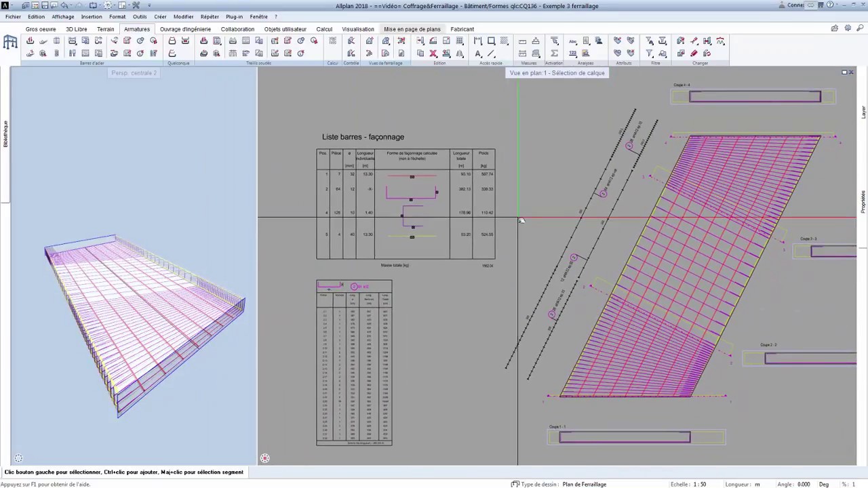Click the first modify icon in Changer group
Image resolution: width=868 pixels, height=488 pixels.
681,41
